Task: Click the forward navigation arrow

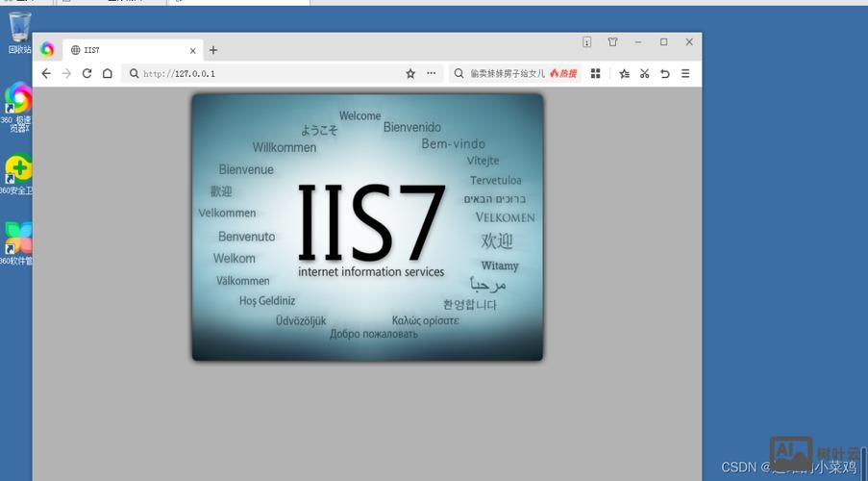Action: [x=66, y=74]
